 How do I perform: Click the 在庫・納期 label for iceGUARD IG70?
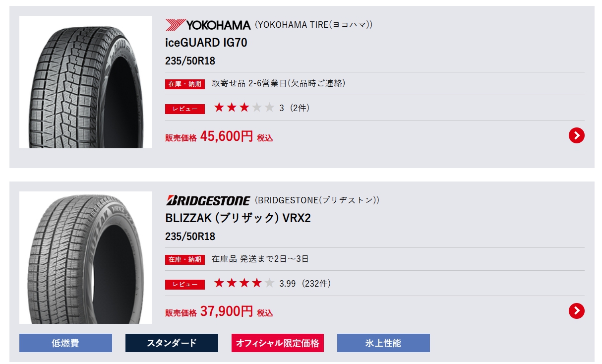184,84
